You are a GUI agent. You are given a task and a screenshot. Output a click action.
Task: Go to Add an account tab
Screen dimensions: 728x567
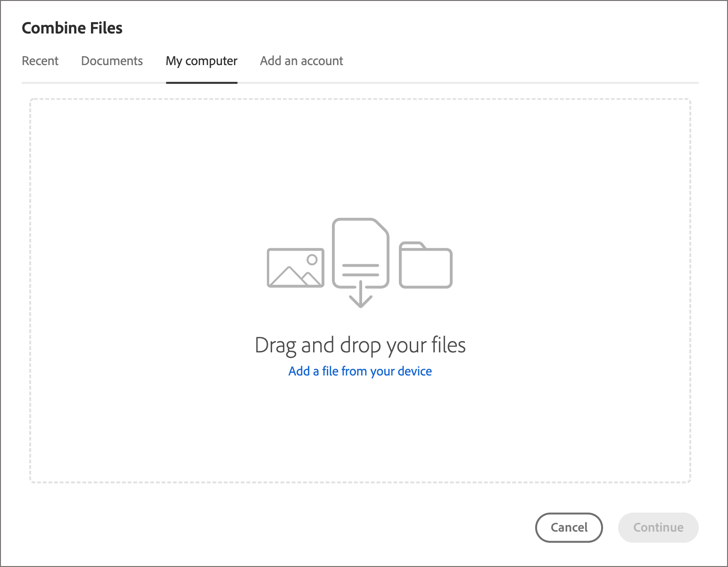click(301, 61)
